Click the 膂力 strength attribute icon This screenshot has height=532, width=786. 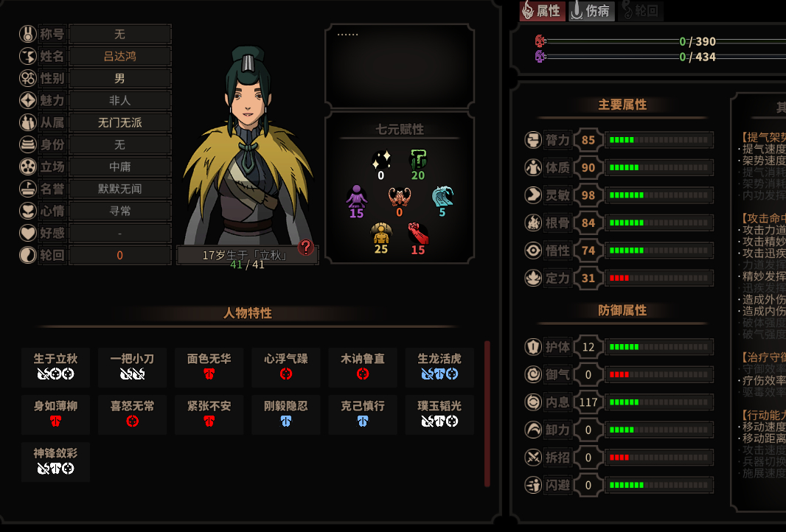point(533,140)
